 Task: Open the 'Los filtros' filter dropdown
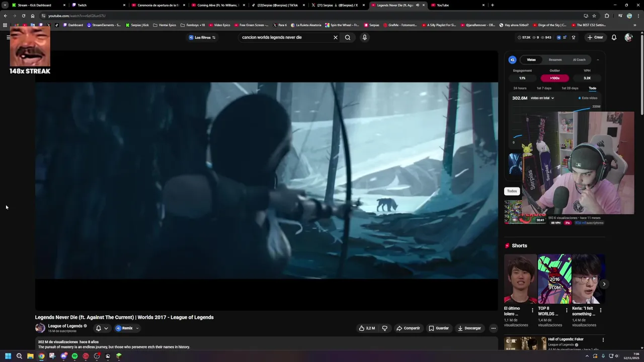click(202, 37)
